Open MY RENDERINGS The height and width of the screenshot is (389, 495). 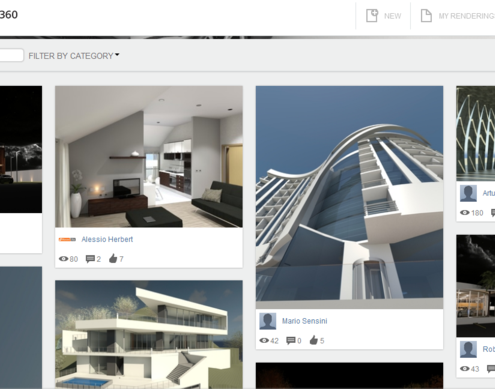point(466,16)
